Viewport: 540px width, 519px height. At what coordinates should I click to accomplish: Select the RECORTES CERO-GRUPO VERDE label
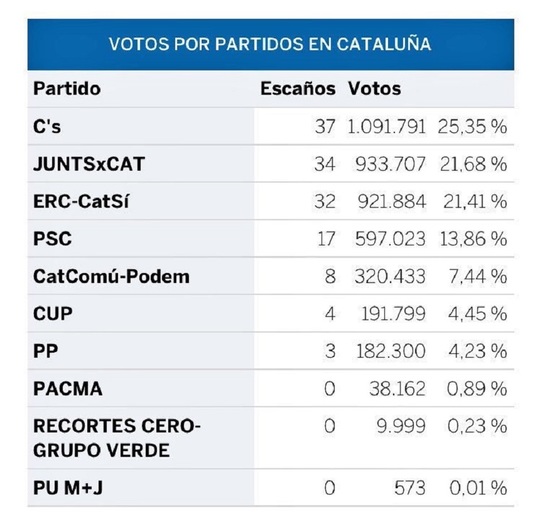[x=117, y=438]
